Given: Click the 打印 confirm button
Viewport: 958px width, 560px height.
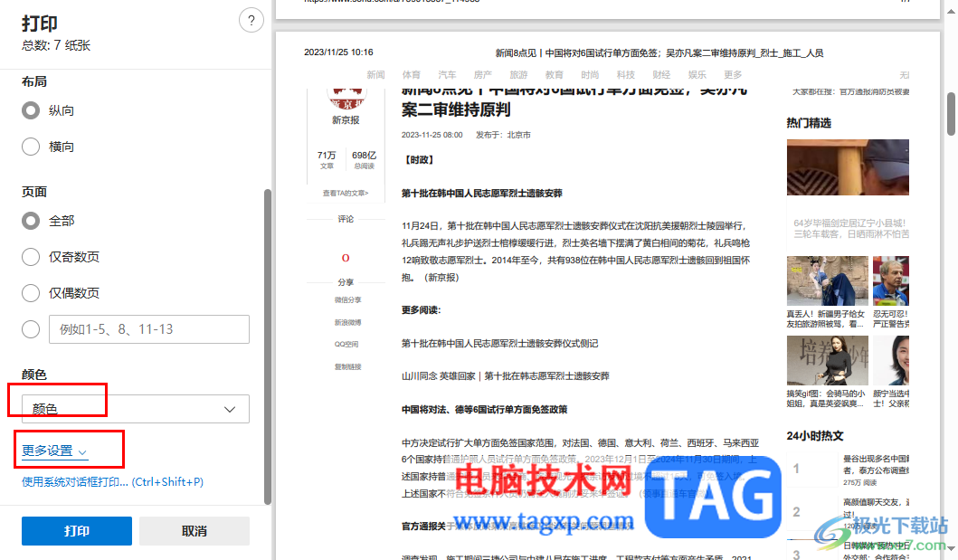Looking at the screenshot, I should (x=76, y=531).
